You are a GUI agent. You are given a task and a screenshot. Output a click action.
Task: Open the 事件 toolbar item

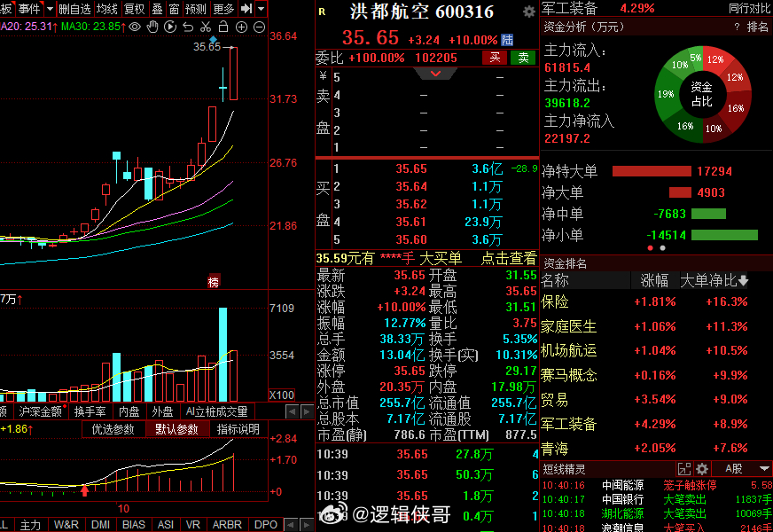(x=28, y=8)
